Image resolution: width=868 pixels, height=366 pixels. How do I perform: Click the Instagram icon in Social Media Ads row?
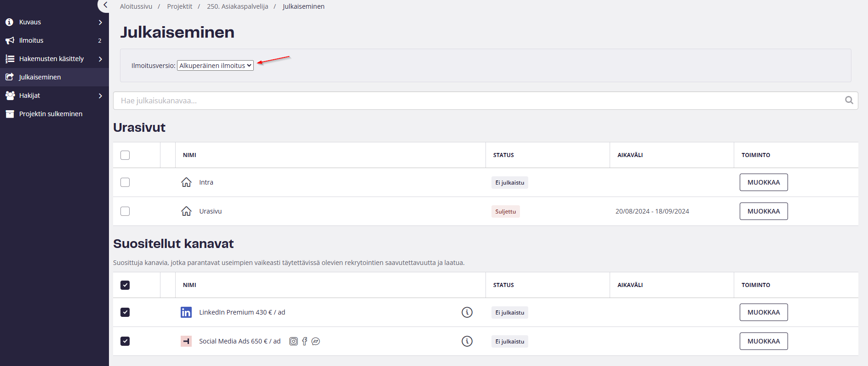293,341
